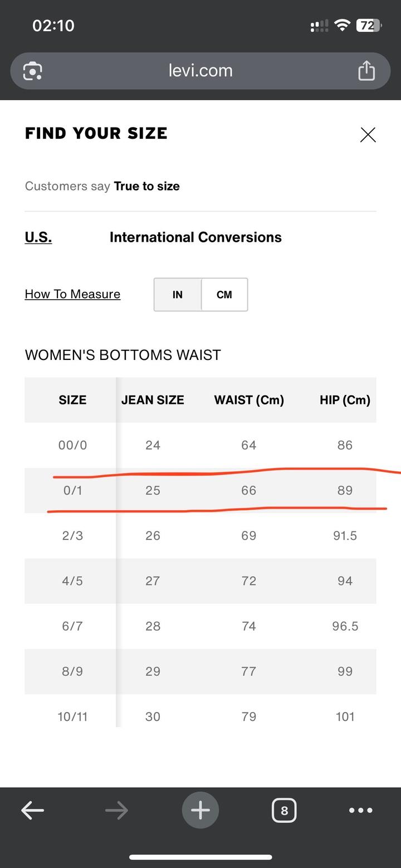Tap the battery indicator in status bar

(x=368, y=26)
